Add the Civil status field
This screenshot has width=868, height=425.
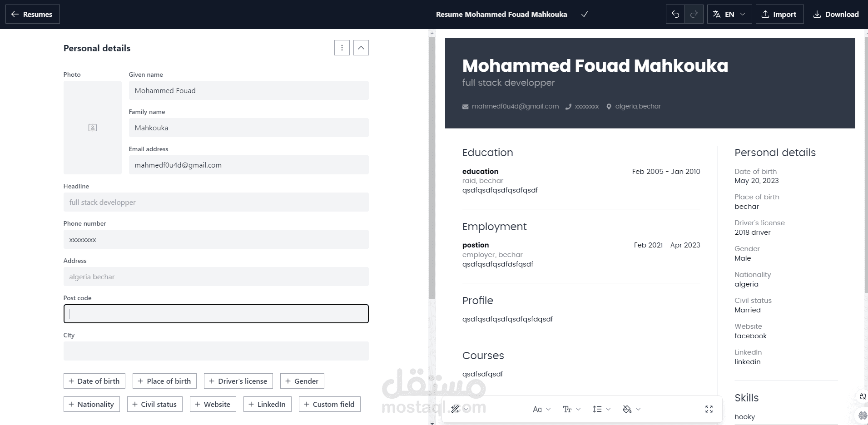(x=154, y=404)
